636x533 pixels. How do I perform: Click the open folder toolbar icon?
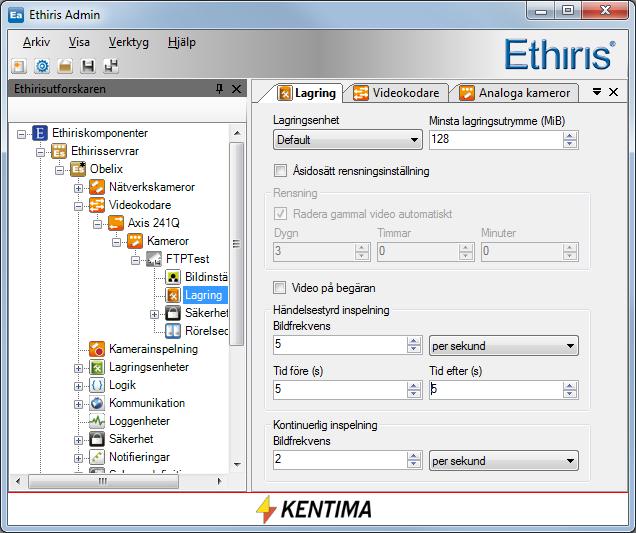click(x=65, y=66)
